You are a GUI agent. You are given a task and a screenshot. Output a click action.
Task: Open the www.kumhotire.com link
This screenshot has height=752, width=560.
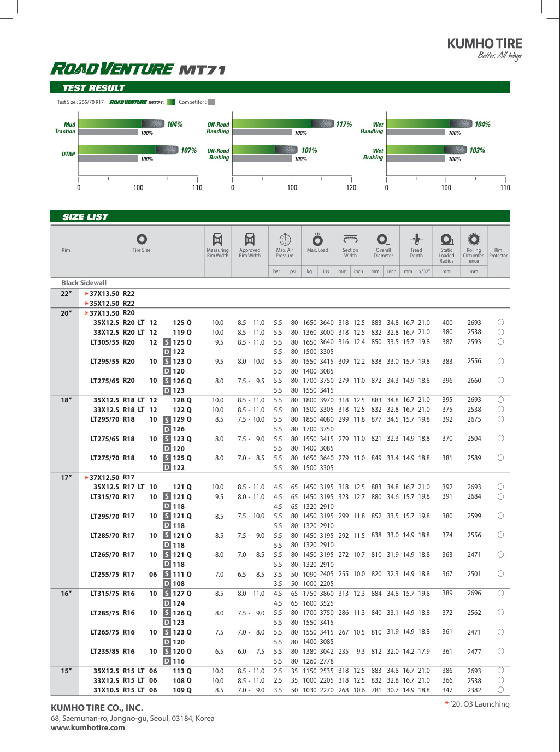click(88, 727)
